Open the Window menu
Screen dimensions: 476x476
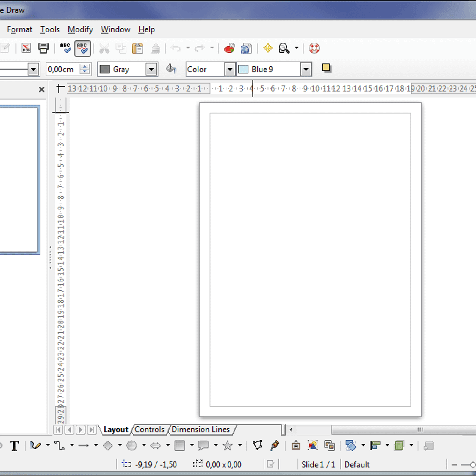115,29
